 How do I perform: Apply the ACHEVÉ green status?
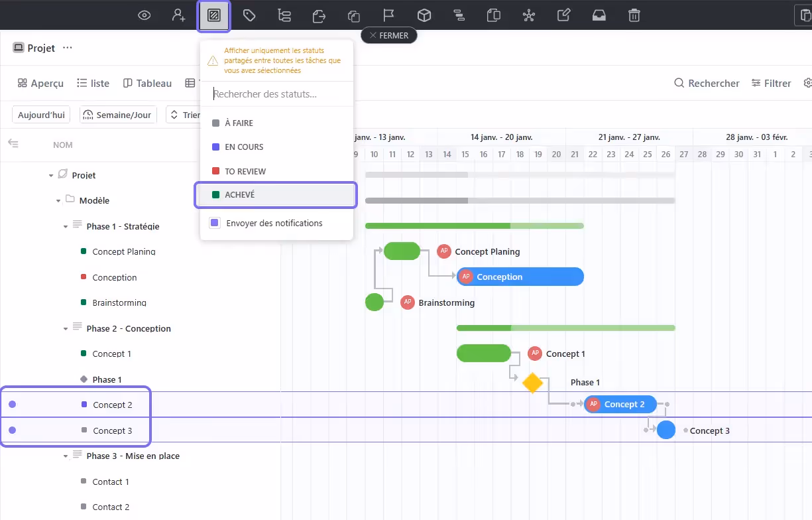pyautogui.click(x=239, y=194)
